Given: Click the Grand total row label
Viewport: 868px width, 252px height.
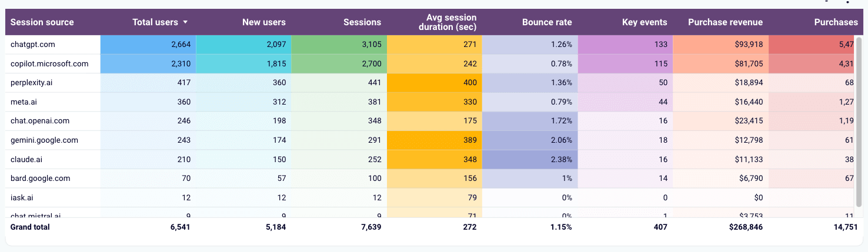Looking at the screenshot, I should pyautogui.click(x=30, y=227).
